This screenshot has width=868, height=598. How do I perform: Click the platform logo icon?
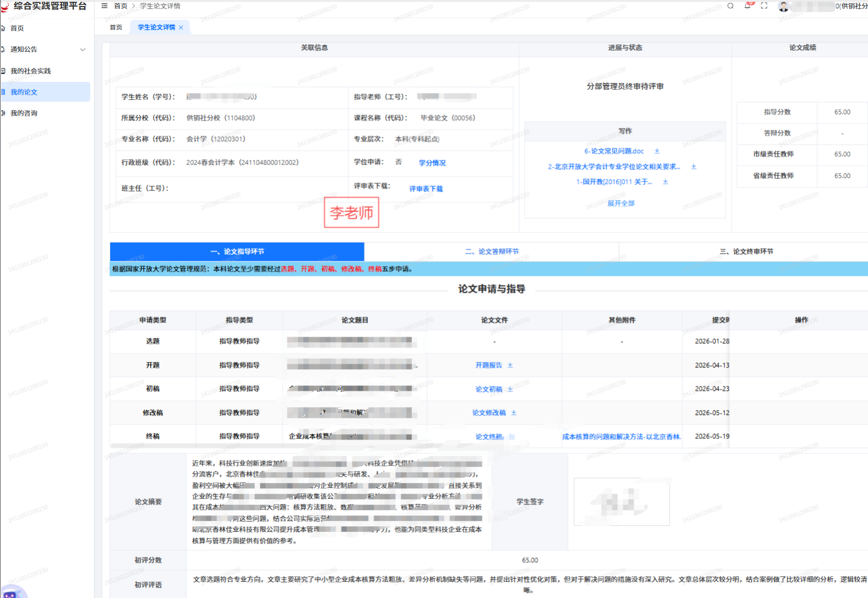coord(5,6)
